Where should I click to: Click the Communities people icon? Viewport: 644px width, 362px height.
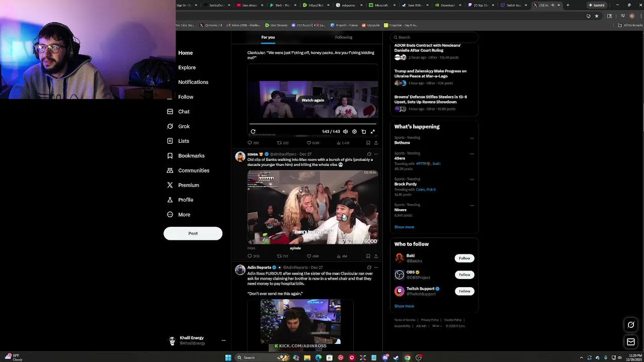click(x=170, y=170)
